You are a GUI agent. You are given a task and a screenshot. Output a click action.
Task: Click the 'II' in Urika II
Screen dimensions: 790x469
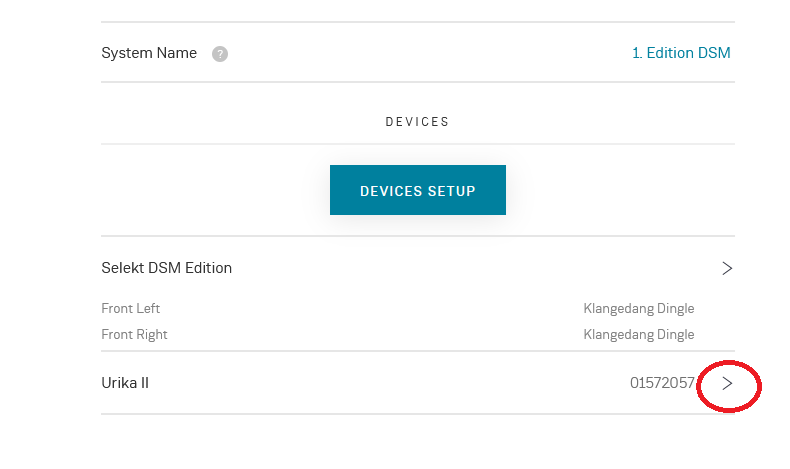[x=145, y=383]
